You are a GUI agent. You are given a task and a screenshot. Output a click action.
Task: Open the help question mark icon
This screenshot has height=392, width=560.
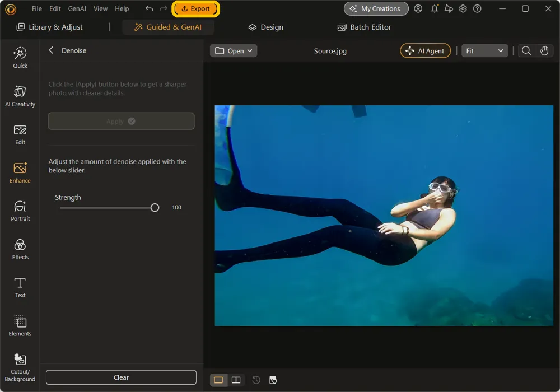coord(477,8)
